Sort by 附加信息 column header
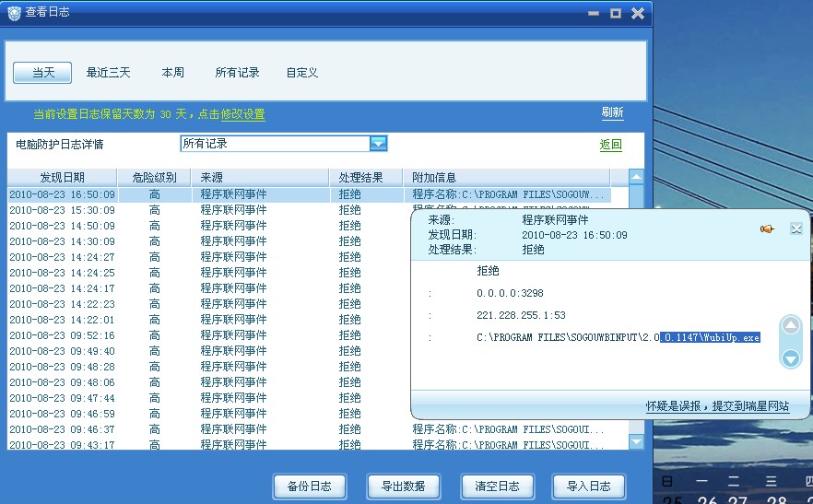 (507, 177)
